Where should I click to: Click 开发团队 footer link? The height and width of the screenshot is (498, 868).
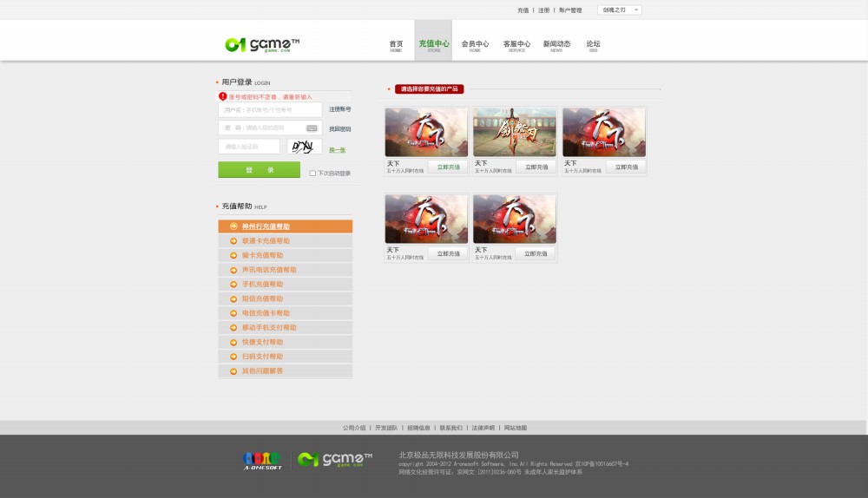[386, 428]
